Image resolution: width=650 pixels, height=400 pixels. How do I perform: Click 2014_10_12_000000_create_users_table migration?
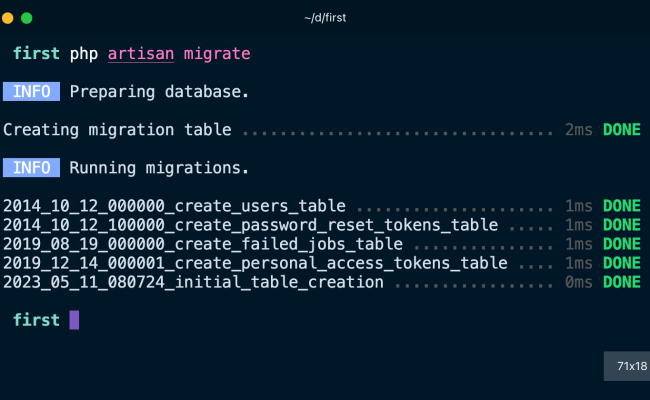(174, 206)
